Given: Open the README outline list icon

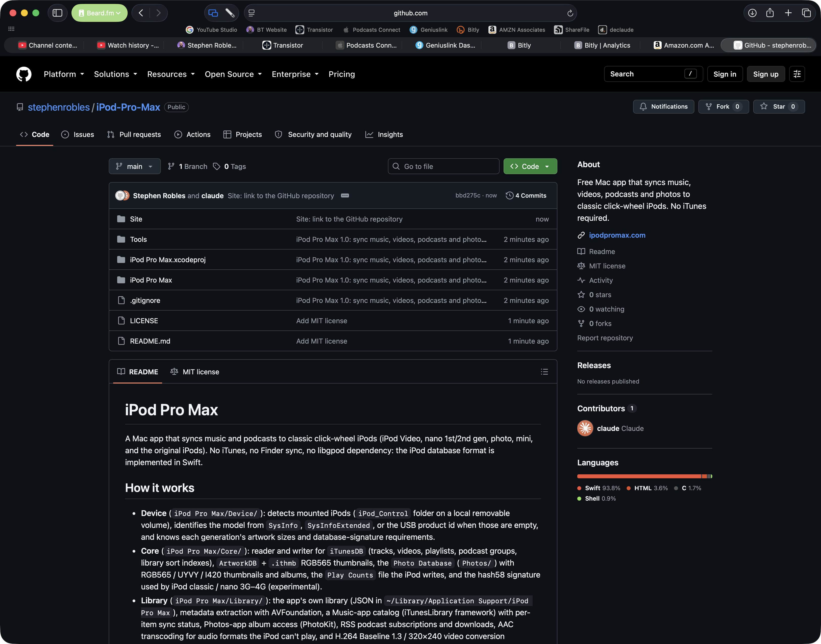Looking at the screenshot, I should click(544, 372).
